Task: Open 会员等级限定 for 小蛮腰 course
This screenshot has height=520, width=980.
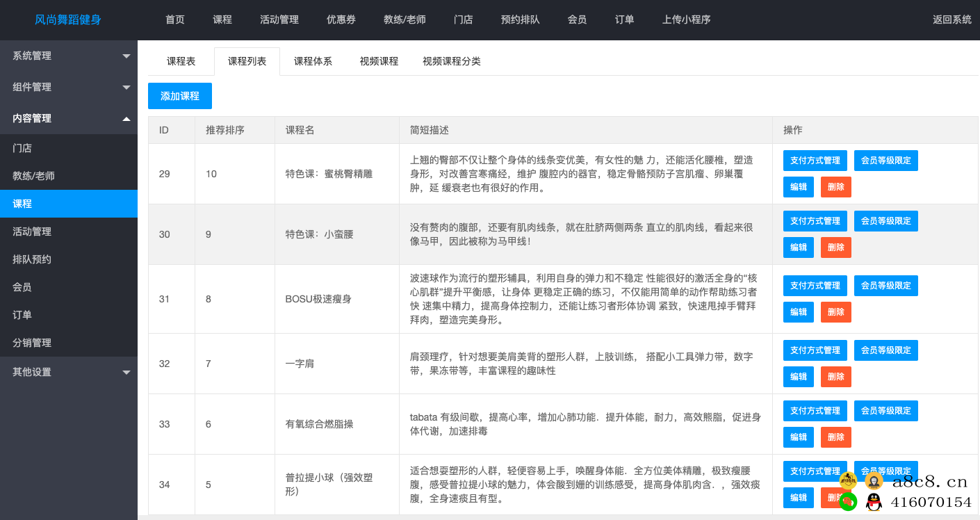Action: (x=886, y=221)
